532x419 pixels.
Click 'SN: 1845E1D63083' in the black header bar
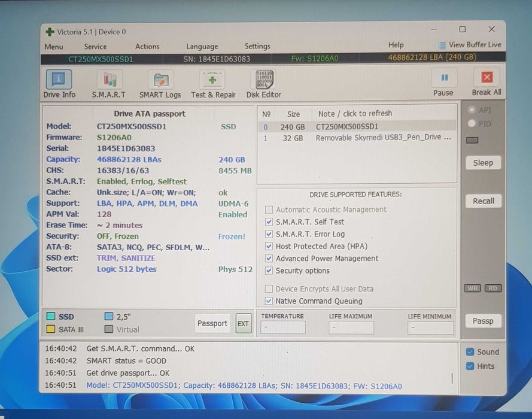217,59
